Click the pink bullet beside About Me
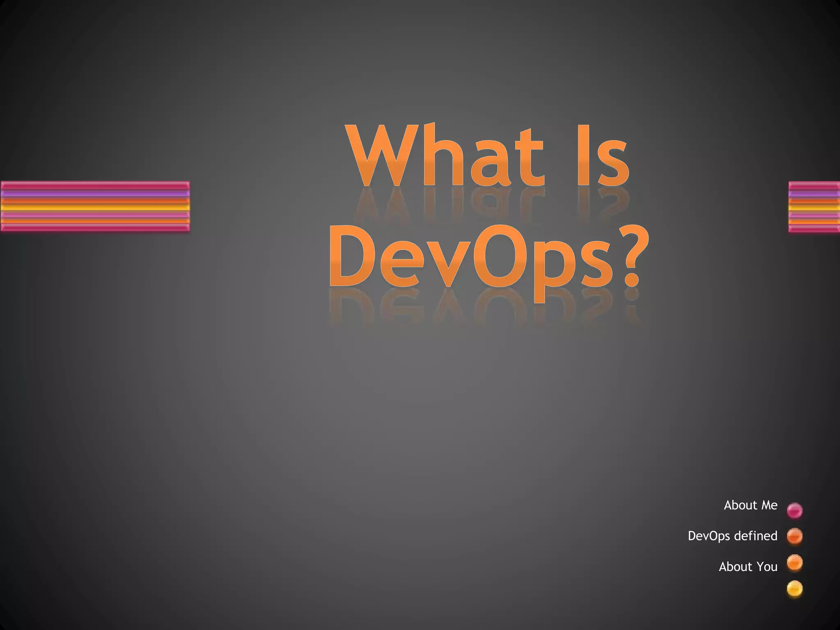The width and height of the screenshot is (840, 630). pos(794,510)
